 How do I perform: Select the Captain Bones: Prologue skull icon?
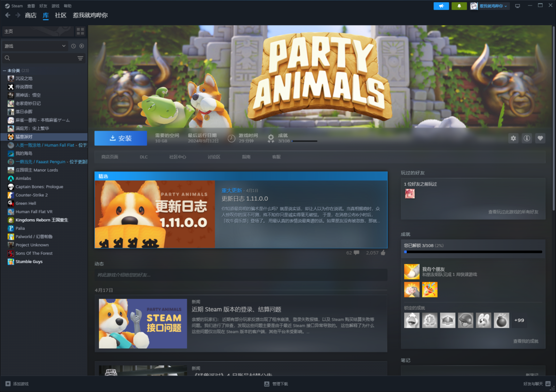tap(11, 187)
